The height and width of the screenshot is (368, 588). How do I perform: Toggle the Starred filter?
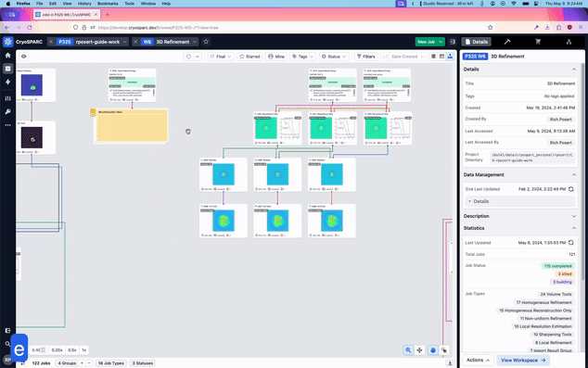point(249,57)
